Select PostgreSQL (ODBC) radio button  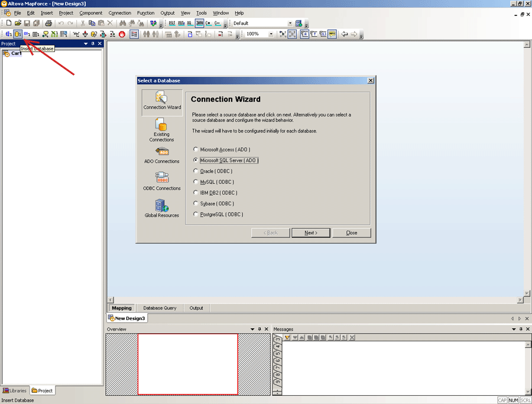[x=196, y=214]
